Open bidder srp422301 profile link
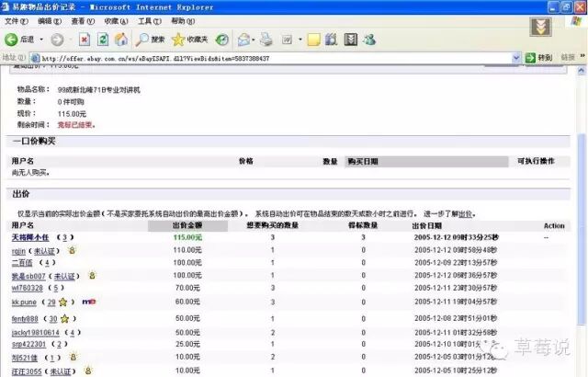The width and height of the screenshot is (588, 377). [28, 344]
